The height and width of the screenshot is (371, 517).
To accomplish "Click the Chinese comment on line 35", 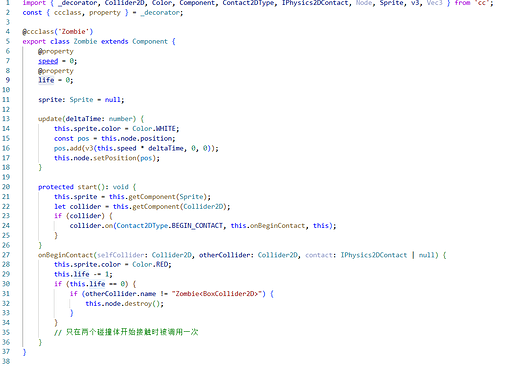I will [126, 332].
